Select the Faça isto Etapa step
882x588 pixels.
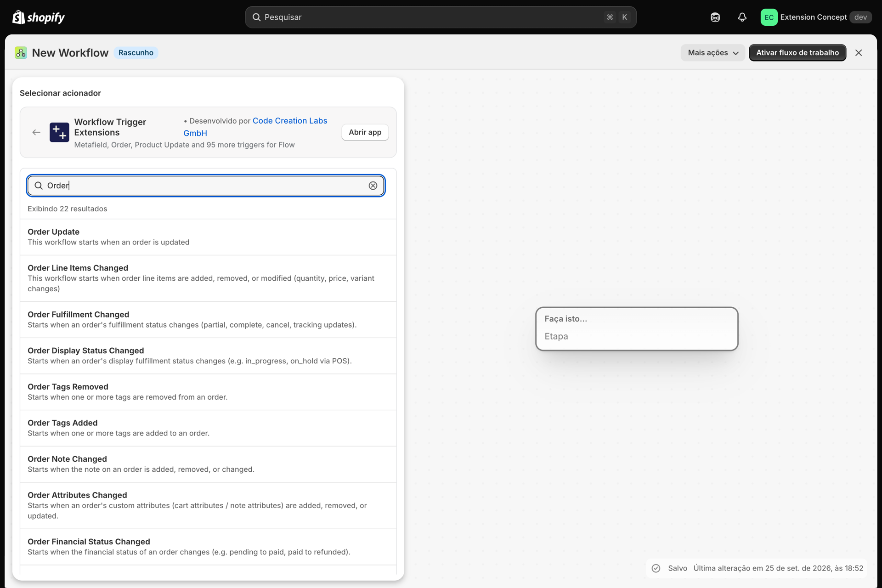click(x=637, y=329)
